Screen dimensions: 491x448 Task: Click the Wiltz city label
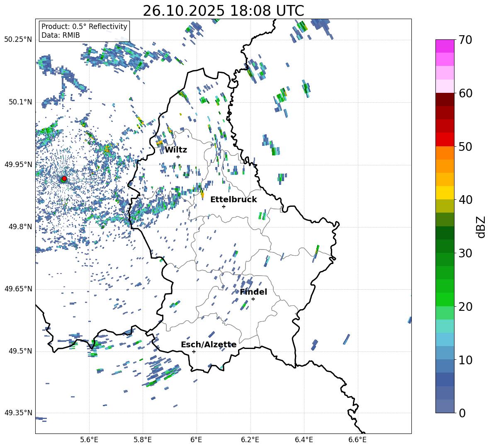coord(176,150)
